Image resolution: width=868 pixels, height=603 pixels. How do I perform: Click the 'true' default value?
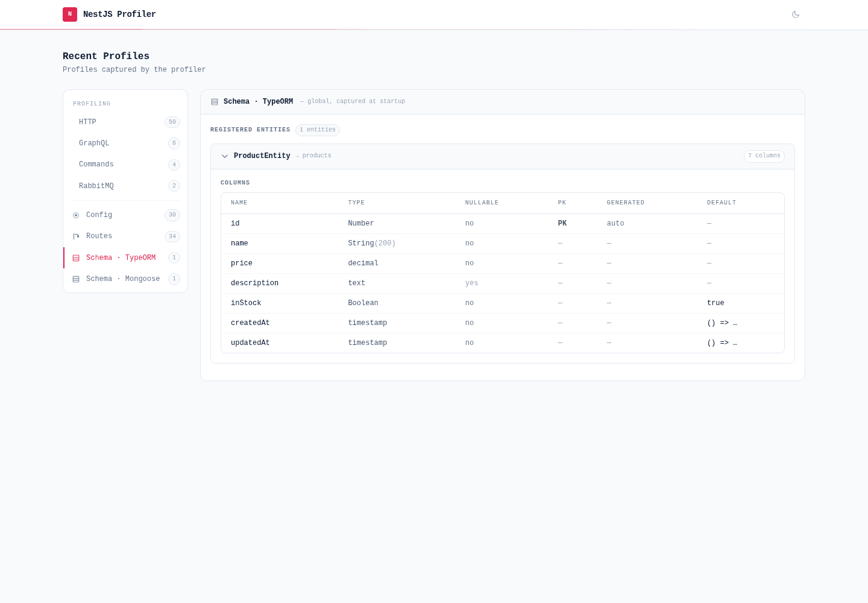715,303
